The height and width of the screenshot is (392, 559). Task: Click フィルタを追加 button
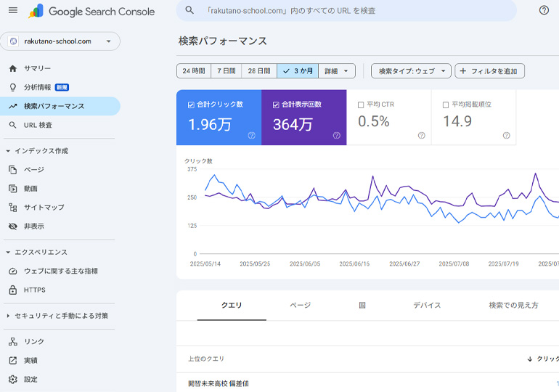490,71
